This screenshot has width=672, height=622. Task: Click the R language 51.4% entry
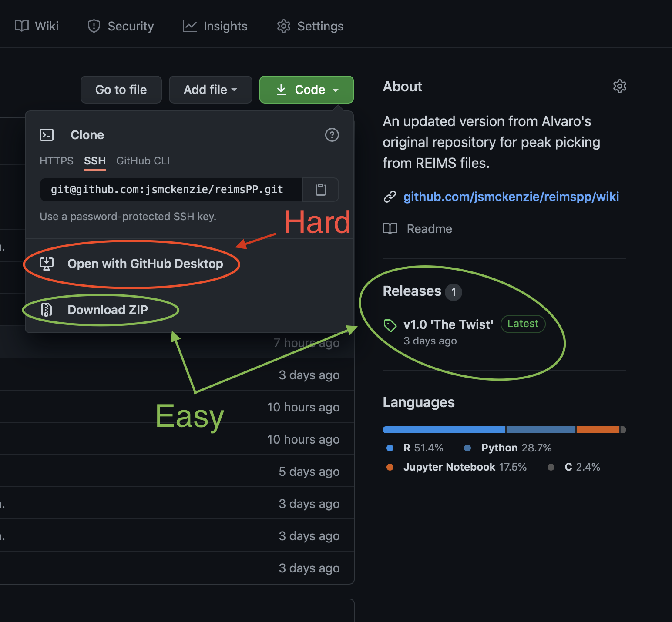point(415,448)
